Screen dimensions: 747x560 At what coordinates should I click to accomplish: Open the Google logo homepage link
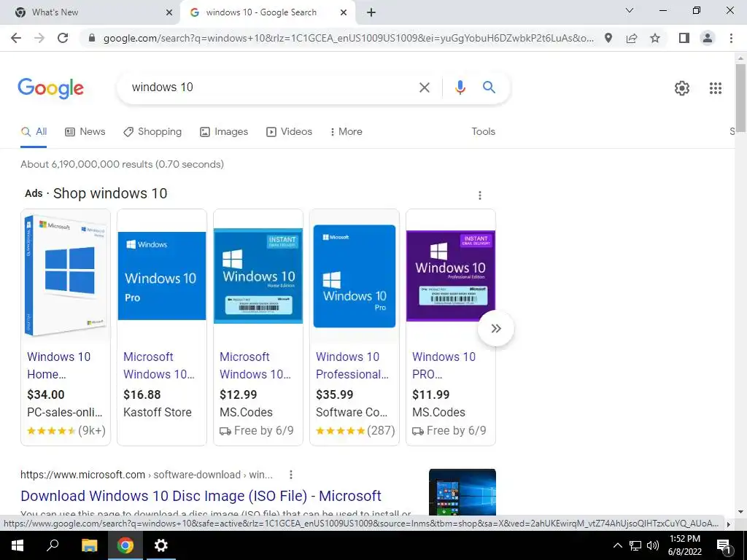pyautogui.click(x=50, y=88)
